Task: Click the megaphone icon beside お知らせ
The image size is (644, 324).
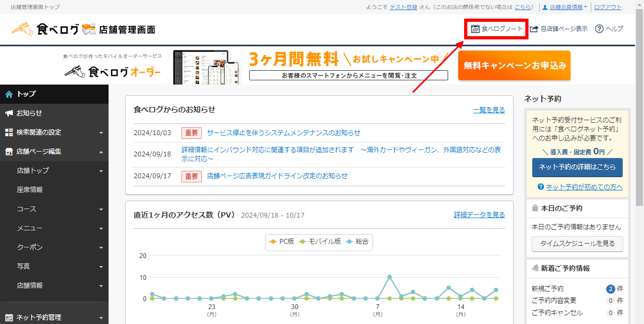Action: [x=9, y=113]
